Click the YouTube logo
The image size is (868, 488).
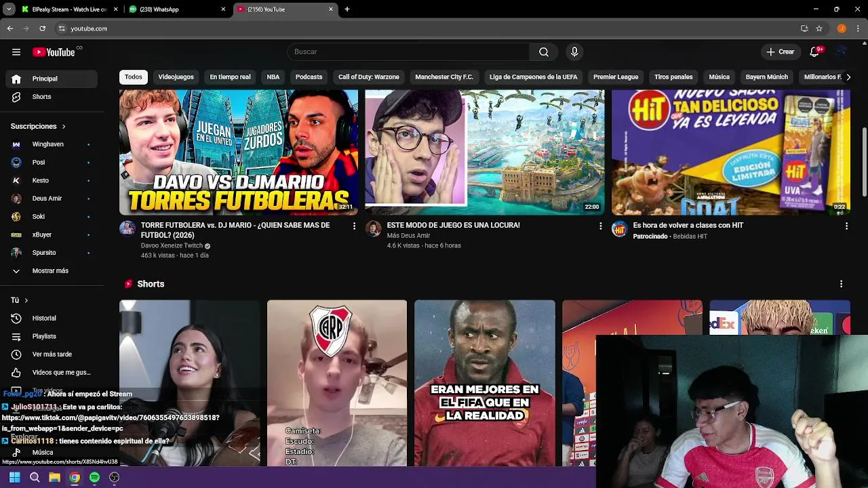click(x=54, y=52)
